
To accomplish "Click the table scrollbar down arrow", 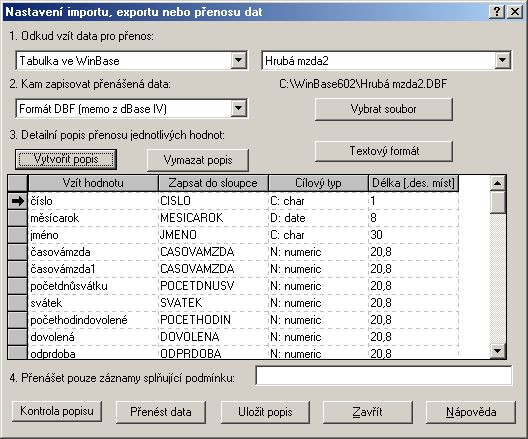I will [497, 351].
